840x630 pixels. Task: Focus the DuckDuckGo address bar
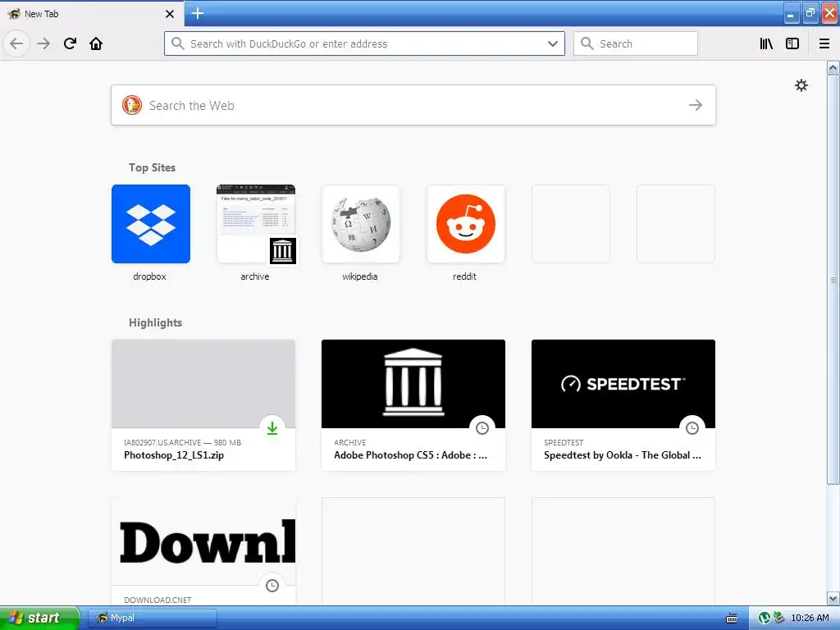364,43
